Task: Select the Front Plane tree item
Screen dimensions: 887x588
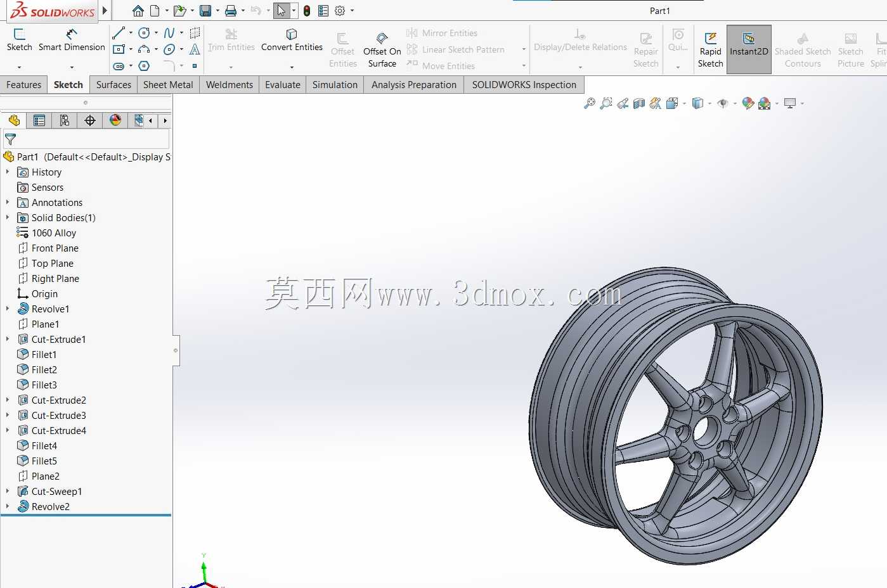Action: click(x=48, y=248)
